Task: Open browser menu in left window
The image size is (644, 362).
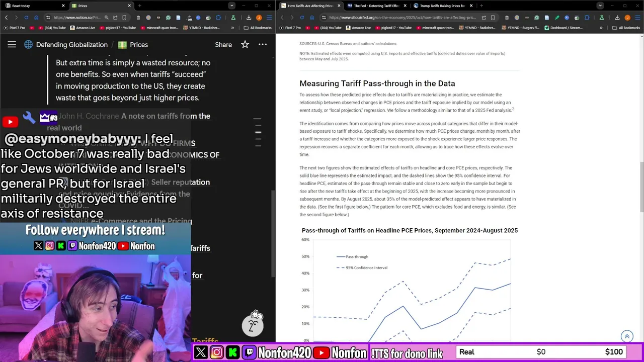Action: 269,17
